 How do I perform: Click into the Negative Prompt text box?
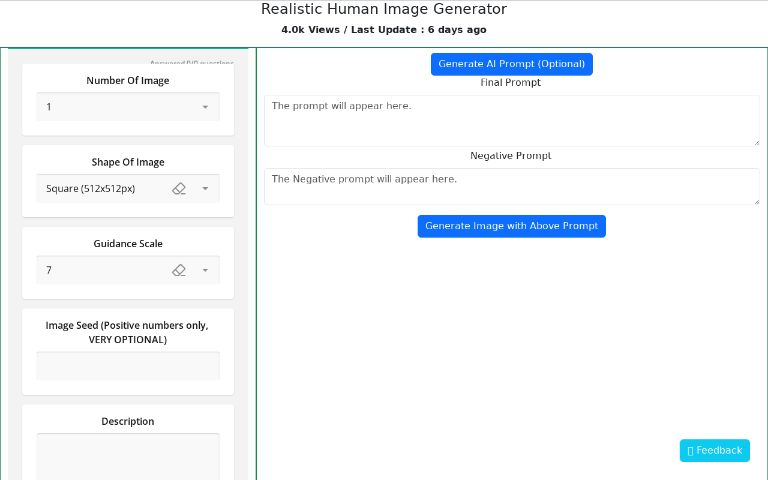tap(510, 186)
